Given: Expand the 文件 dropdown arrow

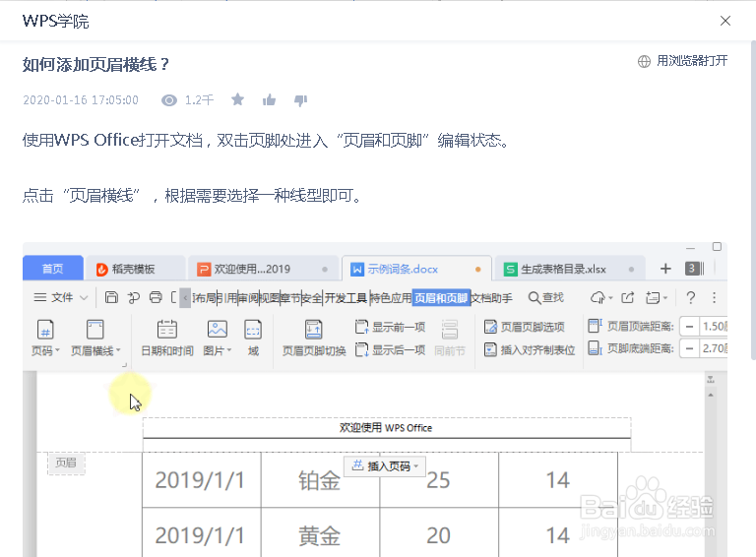Looking at the screenshot, I should point(84,298).
